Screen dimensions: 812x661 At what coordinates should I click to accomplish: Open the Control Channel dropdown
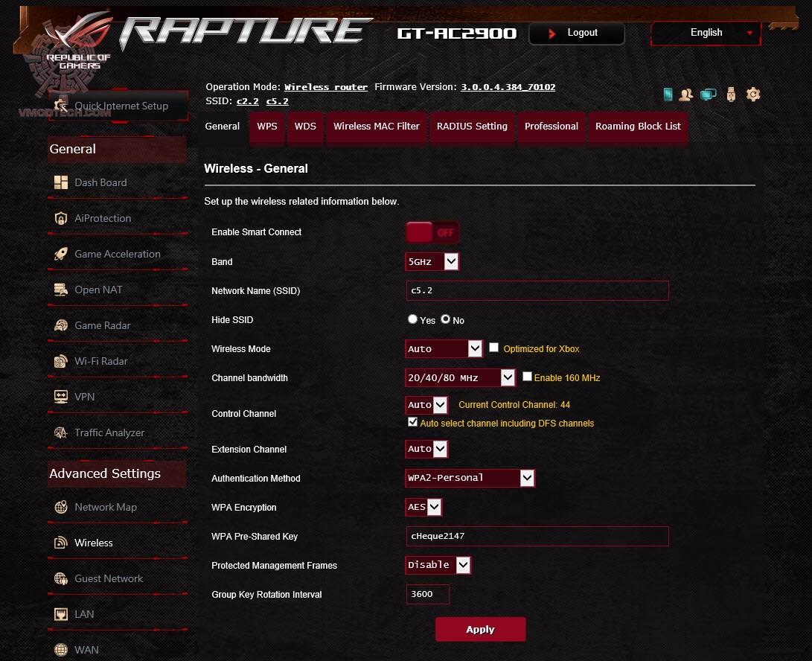point(426,405)
